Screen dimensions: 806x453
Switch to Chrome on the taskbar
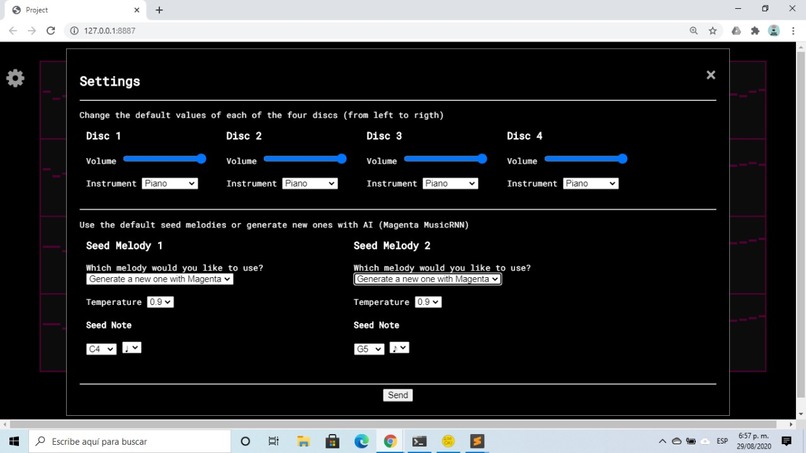390,441
